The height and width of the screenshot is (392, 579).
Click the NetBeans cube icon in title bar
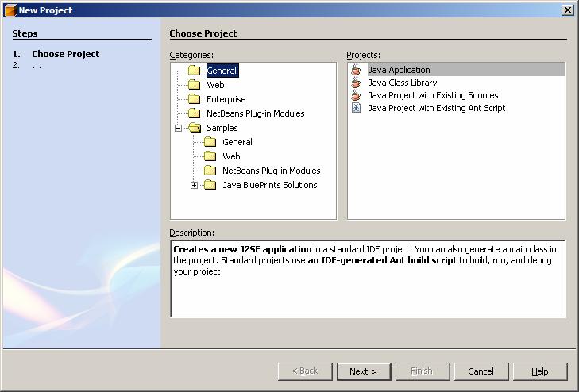coord(10,10)
